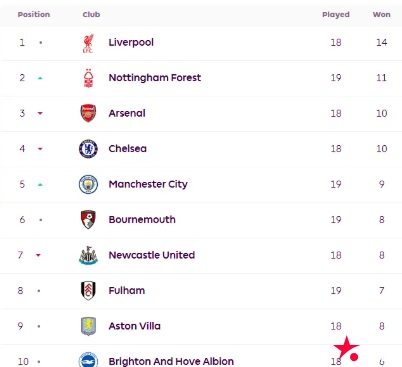Image resolution: width=402 pixels, height=367 pixels.
Task: Click the red down arrow beside Arsenal
Action: pyautogui.click(x=40, y=114)
